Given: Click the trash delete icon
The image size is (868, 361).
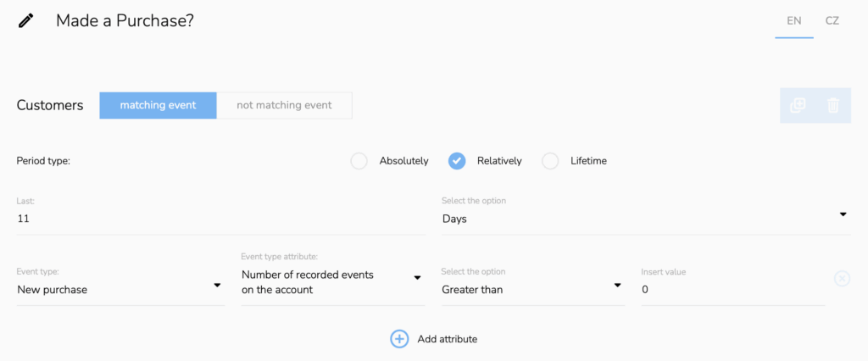Looking at the screenshot, I should pos(833,105).
